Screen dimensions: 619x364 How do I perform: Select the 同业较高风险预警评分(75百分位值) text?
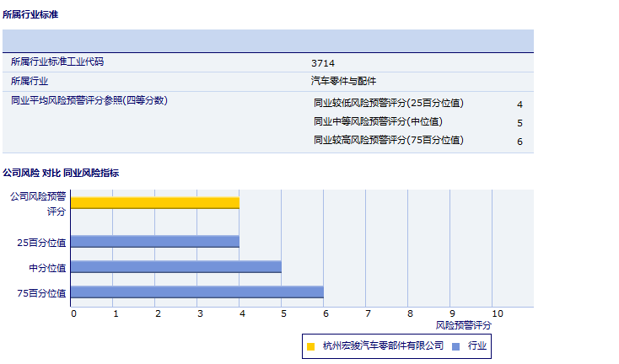tap(388, 141)
